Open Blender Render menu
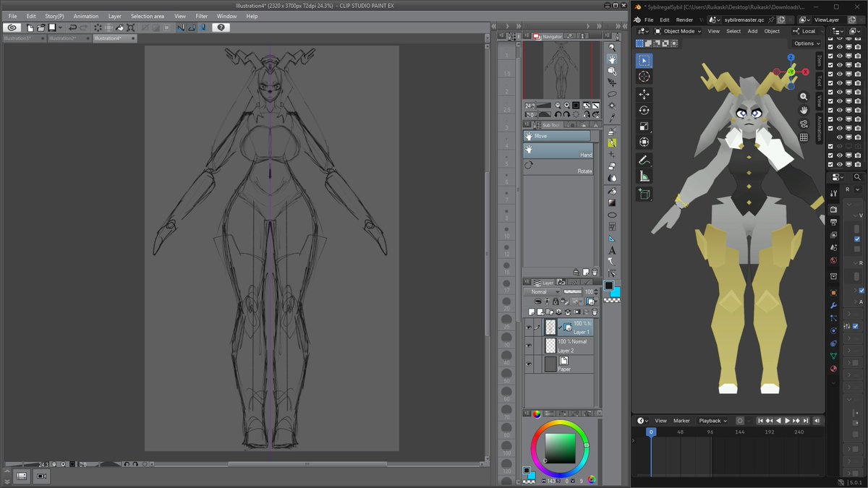Image resolution: width=868 pixels, height=488 pixels. click(684, 20)
